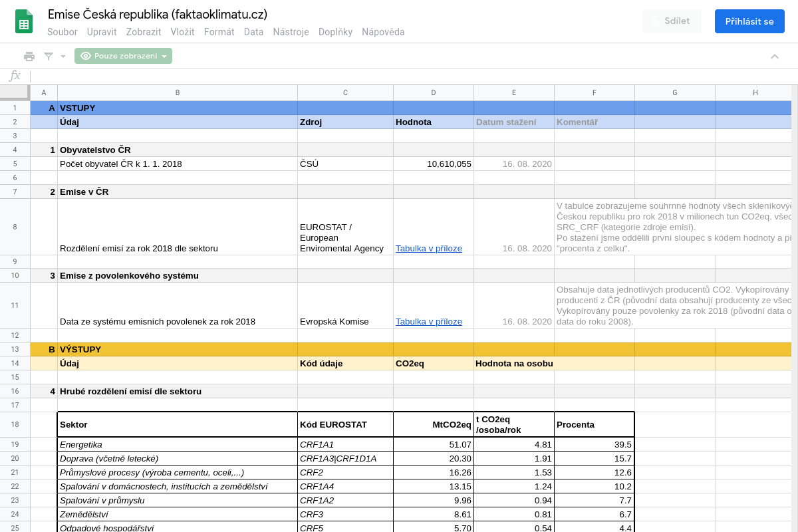Click the Přihlásit se button
This screenshot has width=798, height=532.
click(749, 21)
